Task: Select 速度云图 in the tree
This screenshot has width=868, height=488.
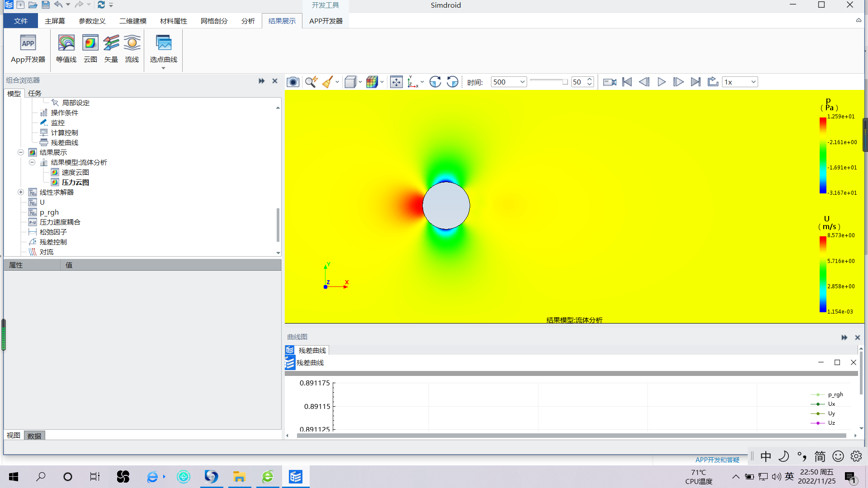Action: tap(75, 172)
